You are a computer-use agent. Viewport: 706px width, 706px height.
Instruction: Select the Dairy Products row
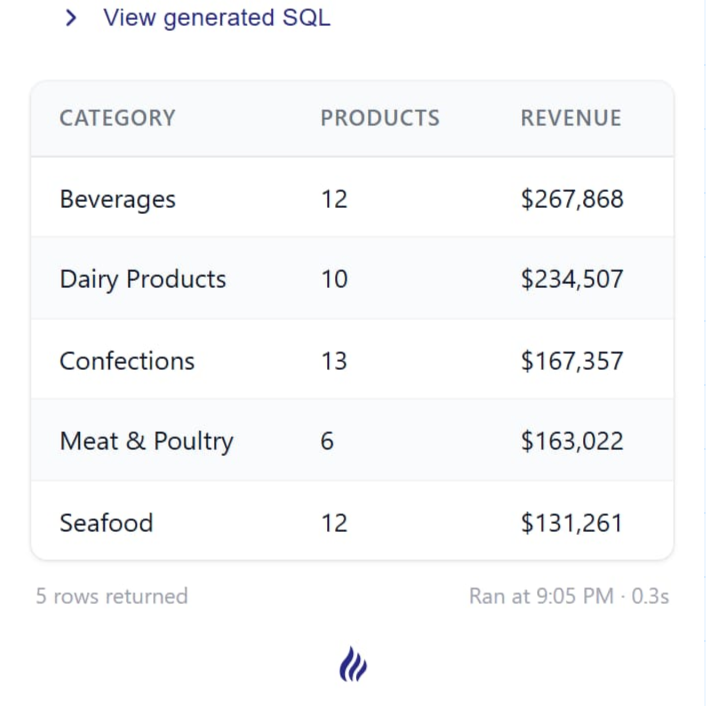(143, 279)
